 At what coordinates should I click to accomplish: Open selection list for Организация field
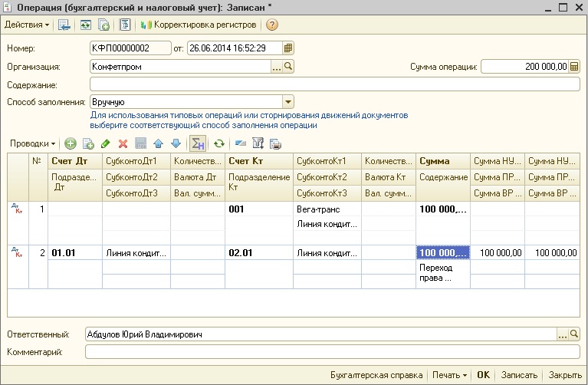(x=277, y=67)
